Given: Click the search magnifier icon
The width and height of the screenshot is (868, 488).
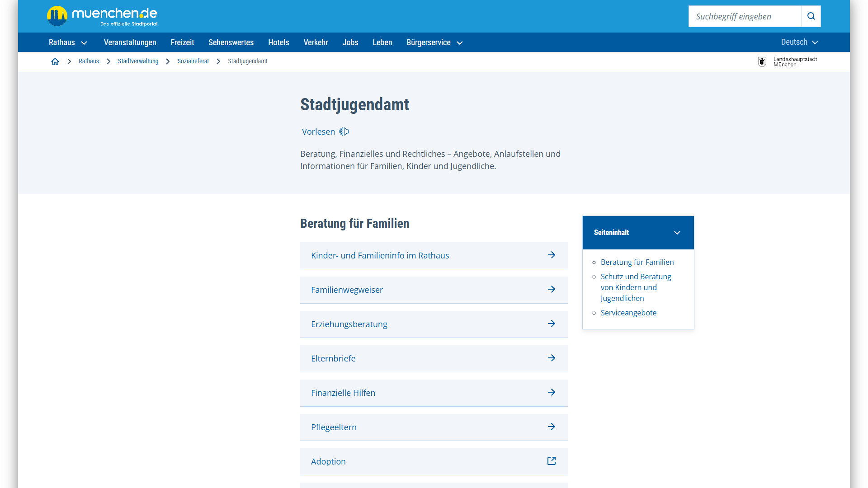Looking at the screenshot, I should (811, 16).
